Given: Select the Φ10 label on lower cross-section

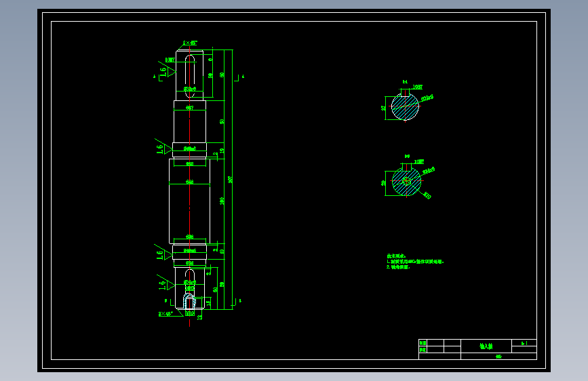Looking at the screenshot, I should pyautogui.click(x=427, y=195).
